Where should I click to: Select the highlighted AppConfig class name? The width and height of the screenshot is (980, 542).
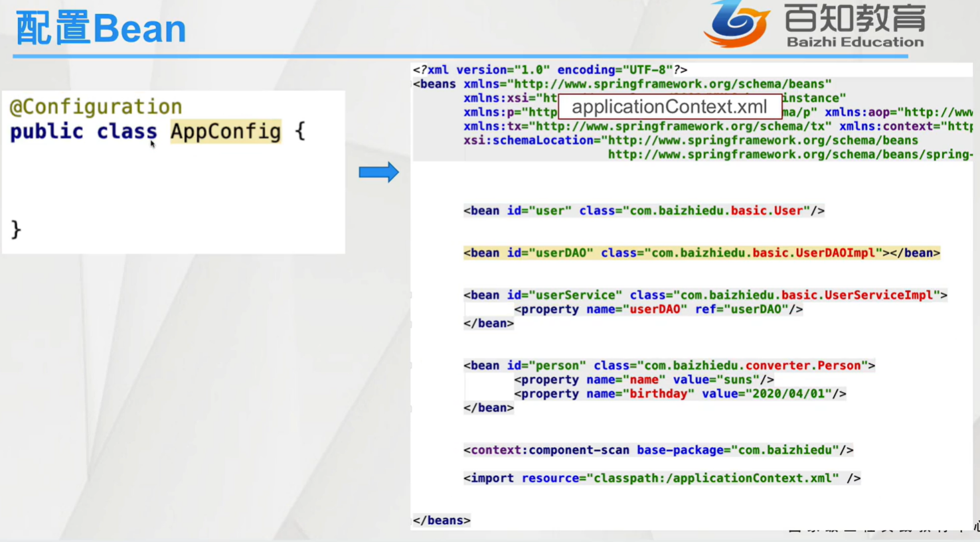pyautogui.click(x=226, y=131)
